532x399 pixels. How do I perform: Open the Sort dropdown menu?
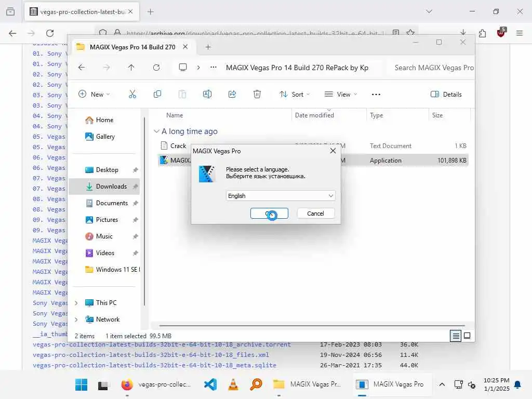point(295,95)
